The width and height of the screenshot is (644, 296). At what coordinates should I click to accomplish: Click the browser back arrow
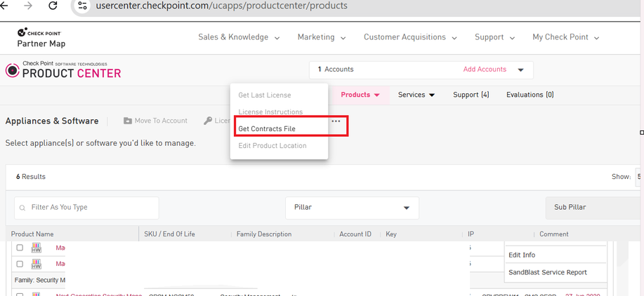click(4, 6)
